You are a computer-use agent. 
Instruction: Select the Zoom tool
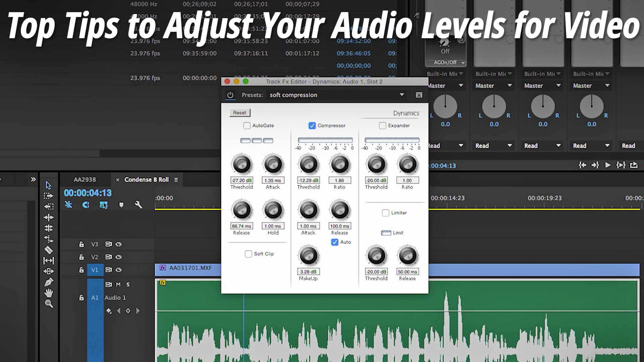click(49, 303)
